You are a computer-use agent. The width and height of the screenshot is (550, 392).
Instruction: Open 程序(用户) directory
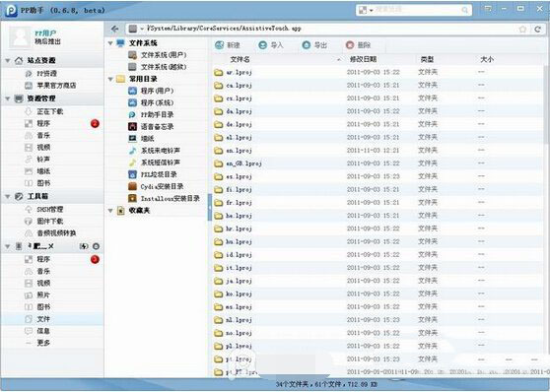click(151, 91)
